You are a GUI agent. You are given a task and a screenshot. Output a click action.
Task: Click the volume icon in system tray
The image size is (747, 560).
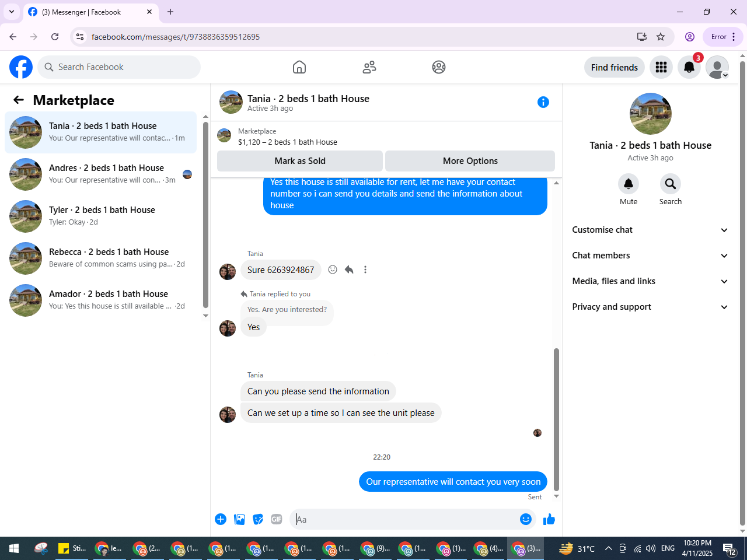coord(651,548)
